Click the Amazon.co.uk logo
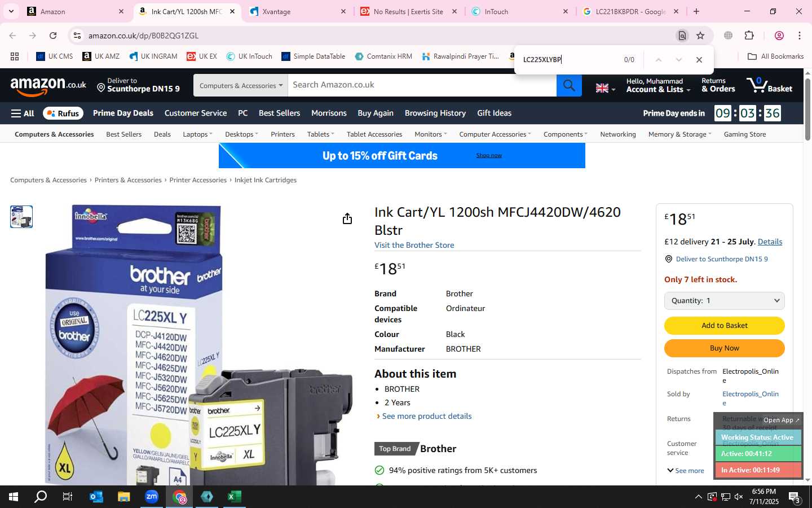Image resolution: width=812 pixels, height=508 pixels. coord(48,86)
